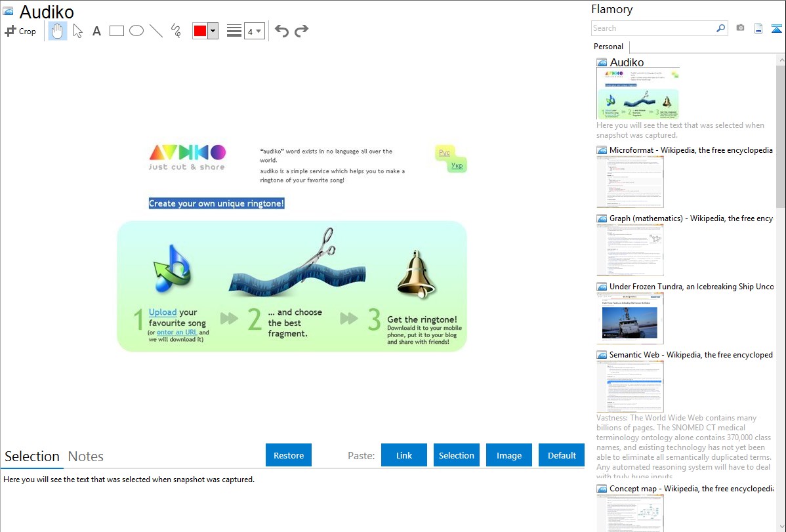Click into the Flamory Search field
786x532 pixels.
tap(653, 28)
